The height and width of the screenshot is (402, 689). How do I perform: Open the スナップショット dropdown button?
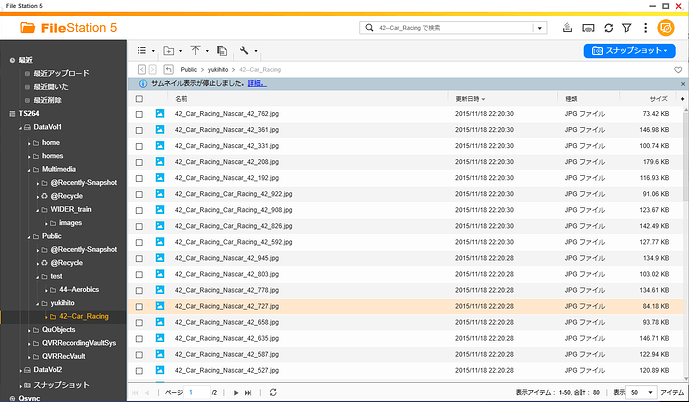630,49
